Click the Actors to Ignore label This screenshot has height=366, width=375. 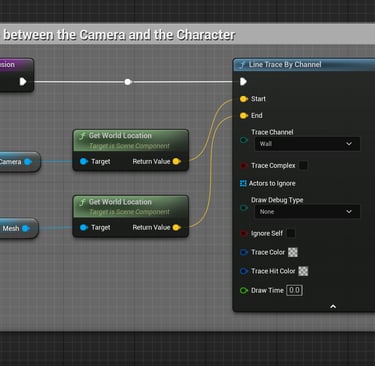click(x=272, y=183)
